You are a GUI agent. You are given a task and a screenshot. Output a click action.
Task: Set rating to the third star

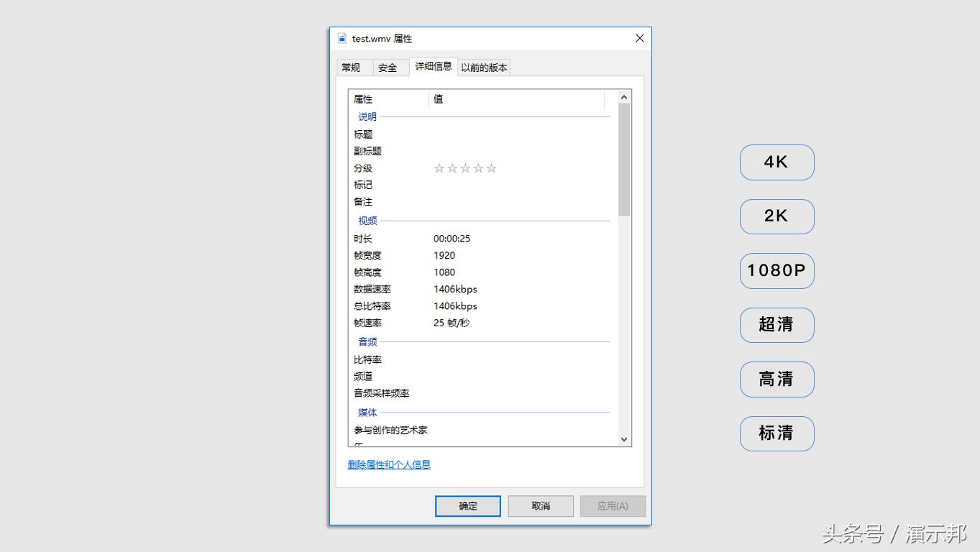click(x=465, y=168)
